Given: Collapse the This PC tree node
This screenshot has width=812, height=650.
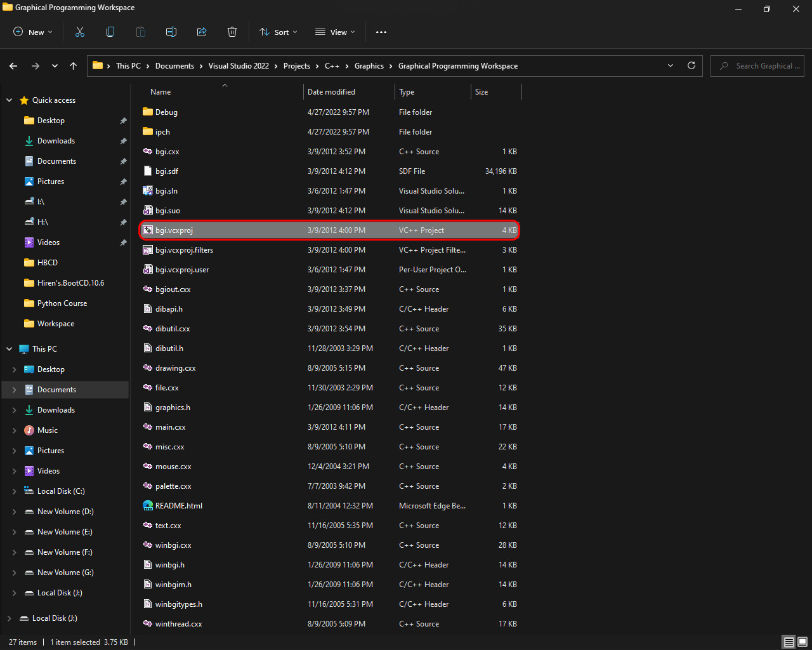Looking at the screenshot, I should pyautogui.click(x=10, y=349).
